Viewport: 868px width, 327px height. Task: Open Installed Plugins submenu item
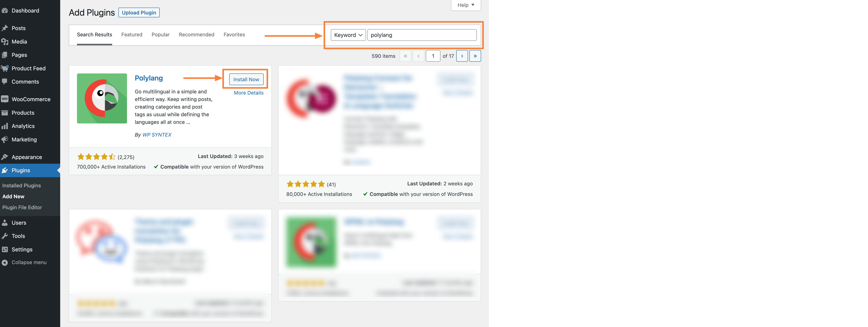pyautogui.click(x=21, y=186)
